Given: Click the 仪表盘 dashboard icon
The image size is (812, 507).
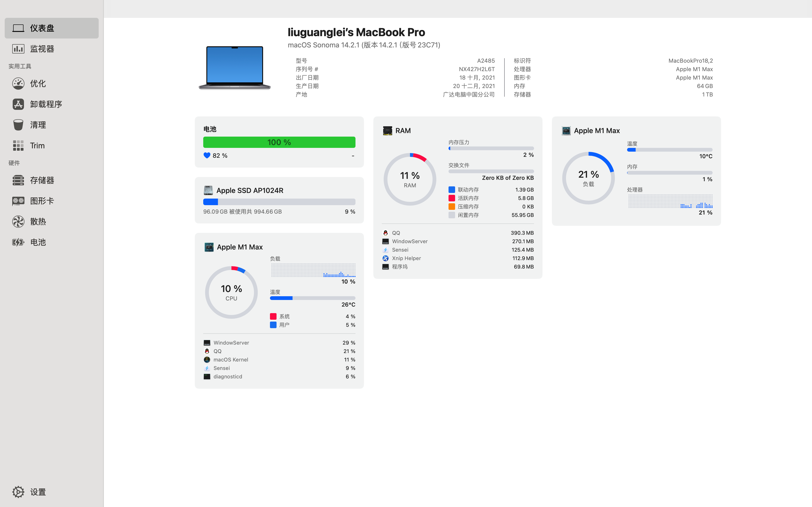Looking at the screenshot, I should click(x=18, y=27).
